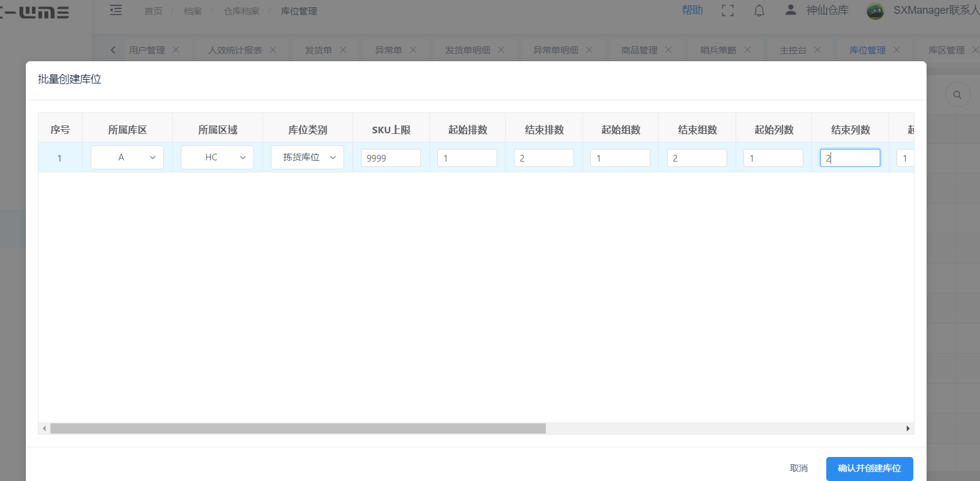Toggle fullscreen mode icon

728,10
